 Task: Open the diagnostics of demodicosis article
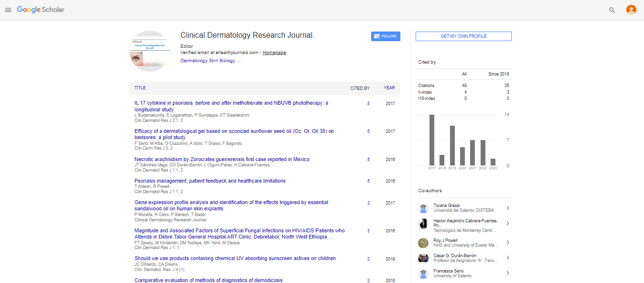[208, 280]
